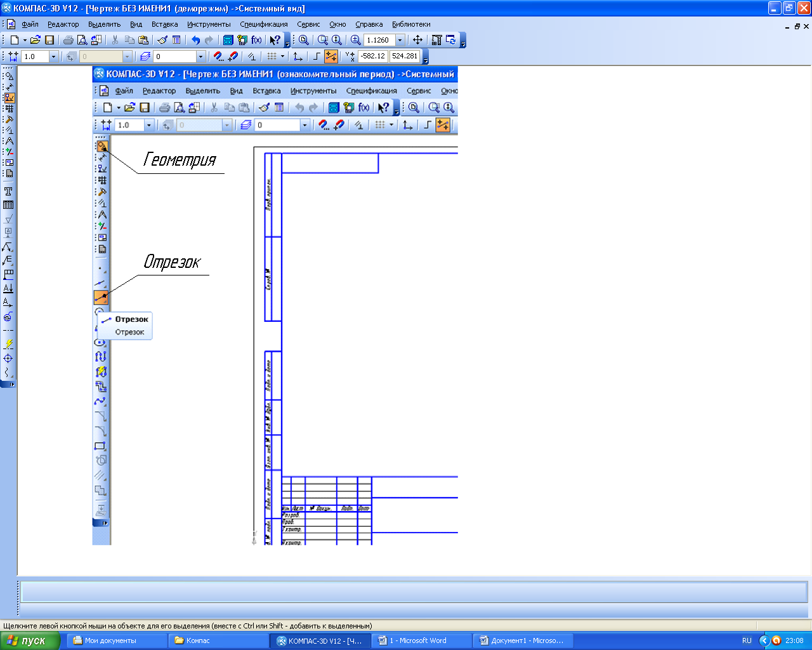Open the Спецификация menu

pos(264,24)
